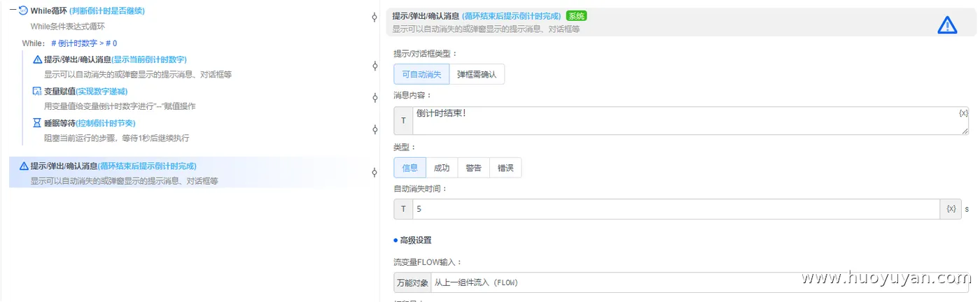Insert variable via {x} in 自动消失时间 field
This screenshot has width=980, height=302.
coord(951,209)
